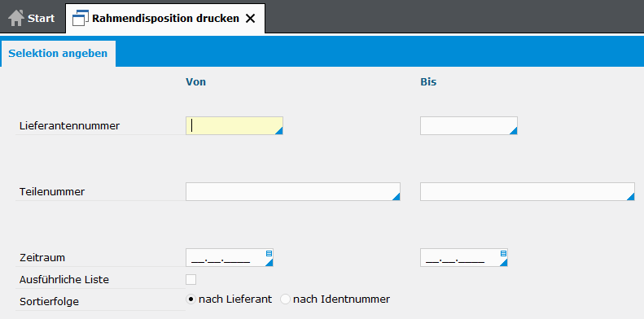Image resolution: width=644 pixels, height=319 pixels.
Task: Enable the Ausführliche Liste checkbox
Action: [x=191, y=280]
